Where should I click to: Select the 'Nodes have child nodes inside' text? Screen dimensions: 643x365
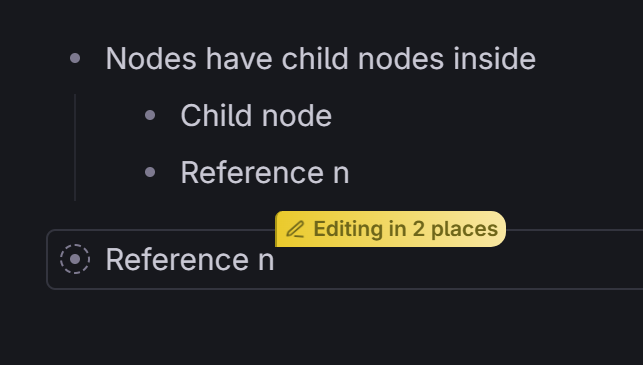tap(321, 59)
